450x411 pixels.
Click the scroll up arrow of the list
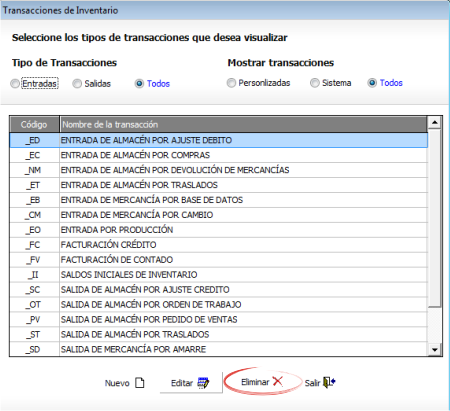[435, 123]
